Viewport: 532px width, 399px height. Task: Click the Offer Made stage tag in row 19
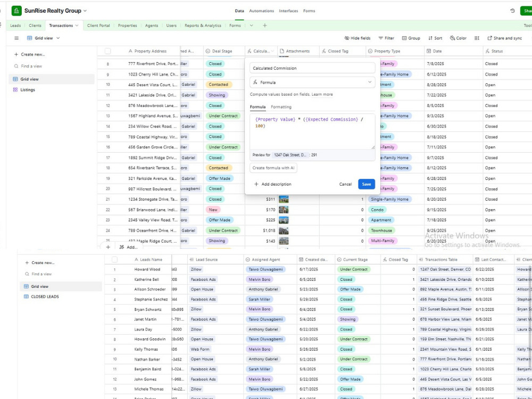click(220, 178)
